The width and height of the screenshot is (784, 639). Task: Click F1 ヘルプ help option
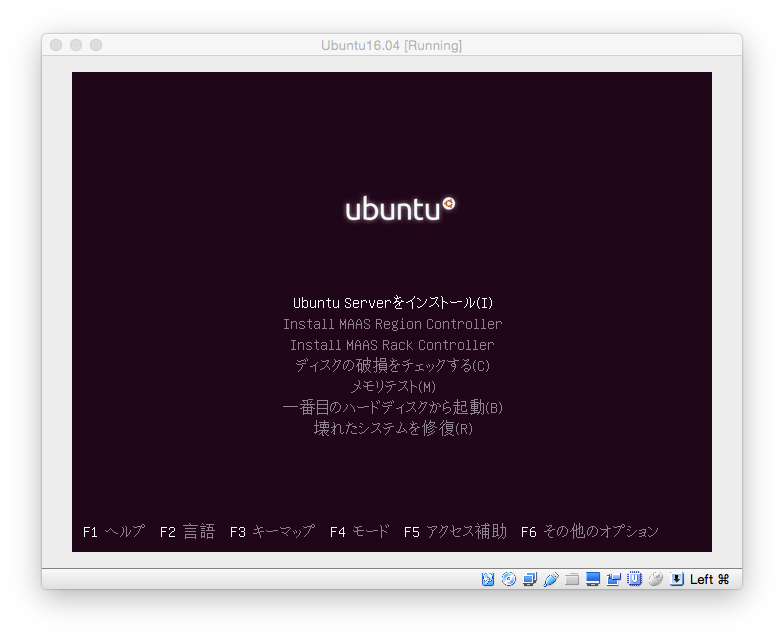(114, 531)
